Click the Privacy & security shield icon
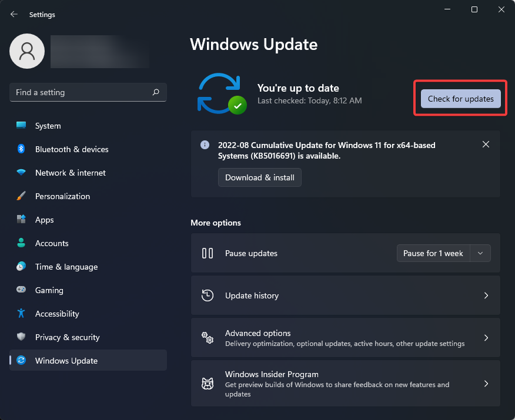This screenshot has width=515, height=420. 21,337
